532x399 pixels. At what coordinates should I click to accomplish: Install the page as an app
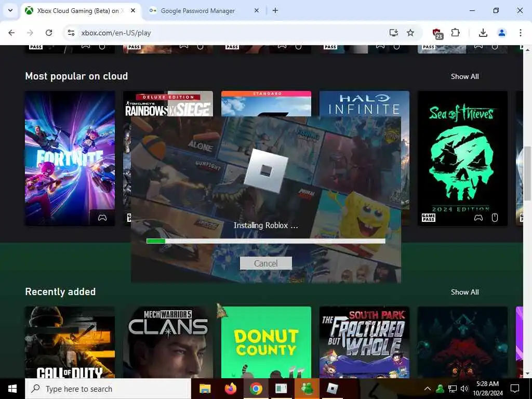pyautogui.click(x=394, y=33)
